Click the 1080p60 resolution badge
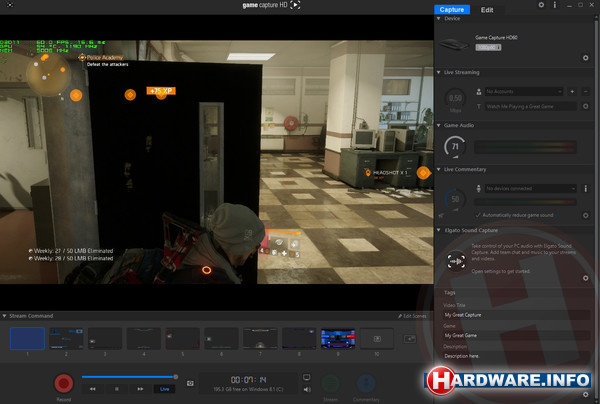Image resolution: width=600 pixels, height=404 pixels. pyautogui.click(x=488, y=47)
